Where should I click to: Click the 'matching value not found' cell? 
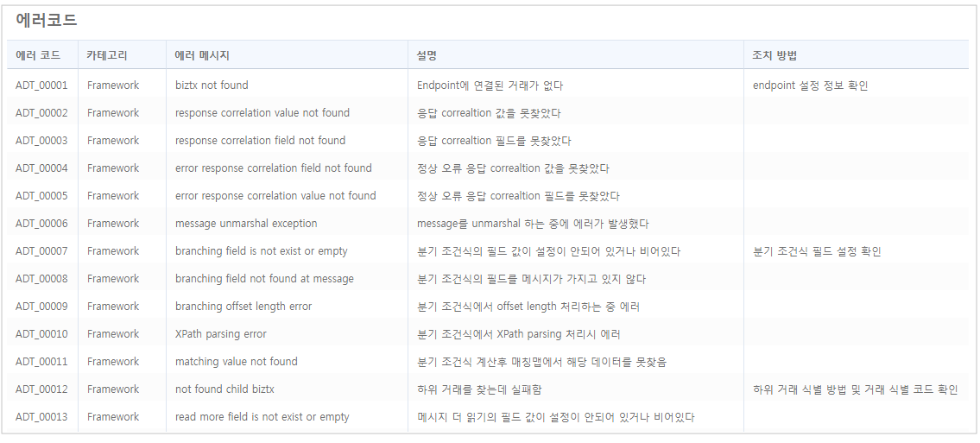point(236,362)
